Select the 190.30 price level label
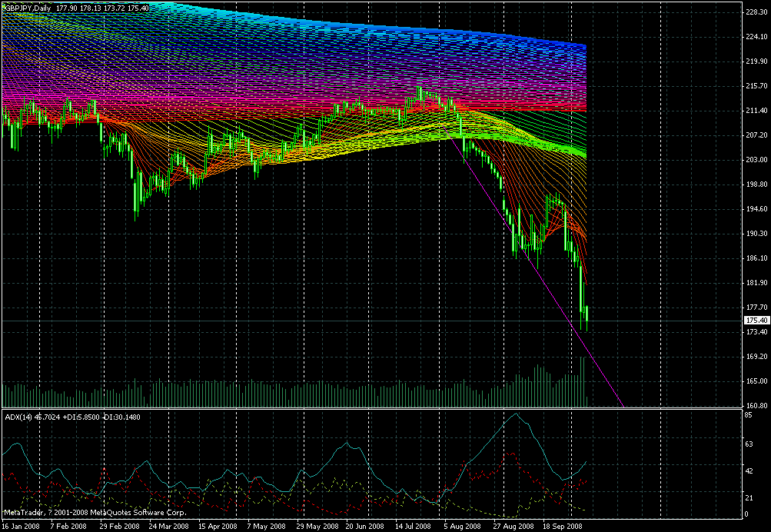 pos(756,234)
